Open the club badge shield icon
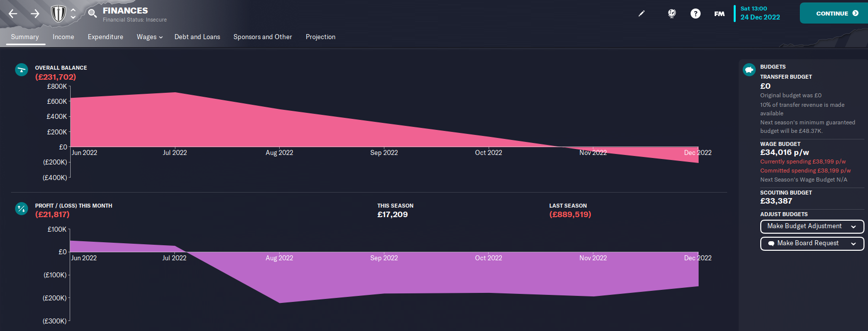Screen dimensions: 868x331 pos(59,14)
